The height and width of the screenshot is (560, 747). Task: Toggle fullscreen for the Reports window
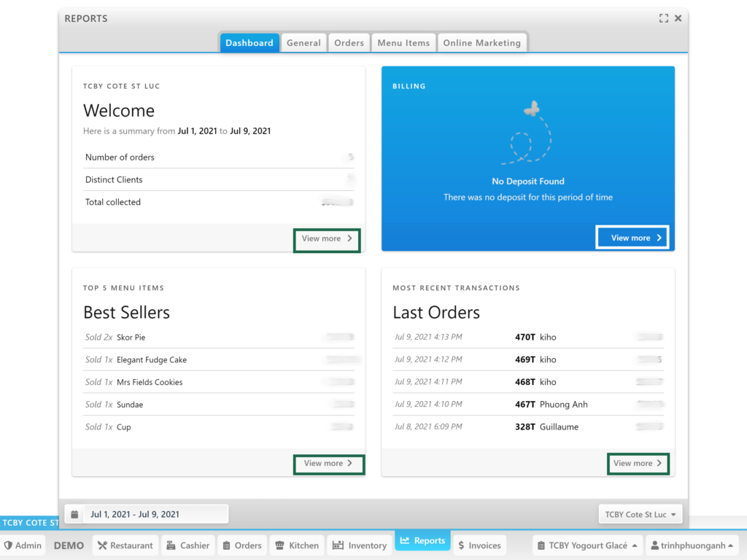click(x=663, y=18)
